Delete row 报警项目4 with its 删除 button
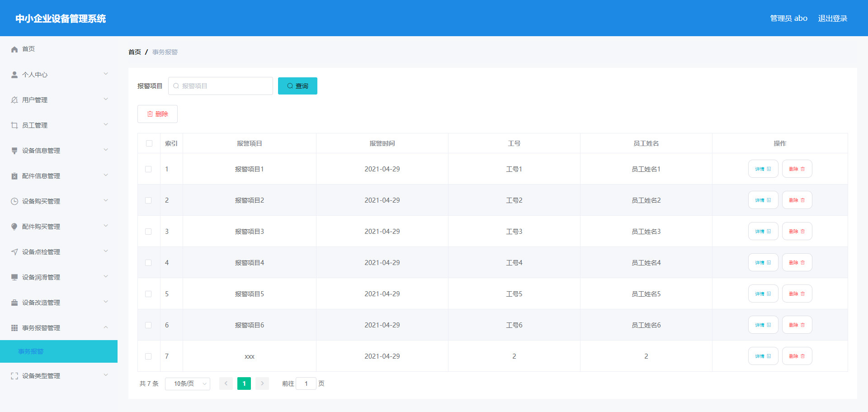Image resolution: width=868 pixels, height=412 pixels. [x=797, y=262]
